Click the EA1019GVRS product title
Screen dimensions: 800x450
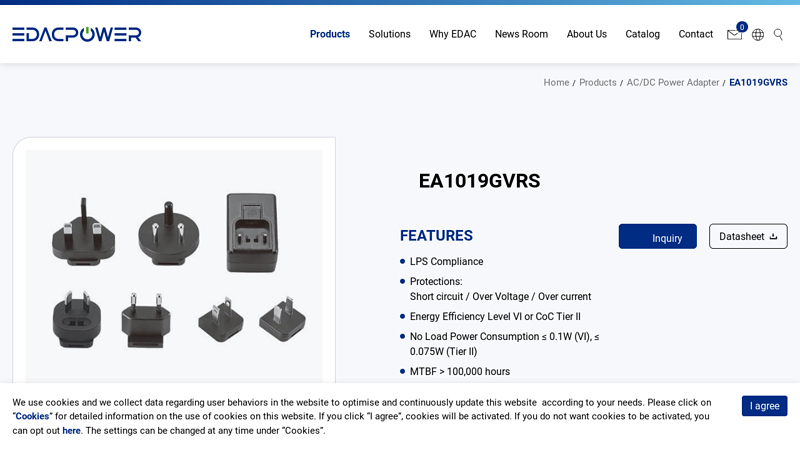click(479, 181)
